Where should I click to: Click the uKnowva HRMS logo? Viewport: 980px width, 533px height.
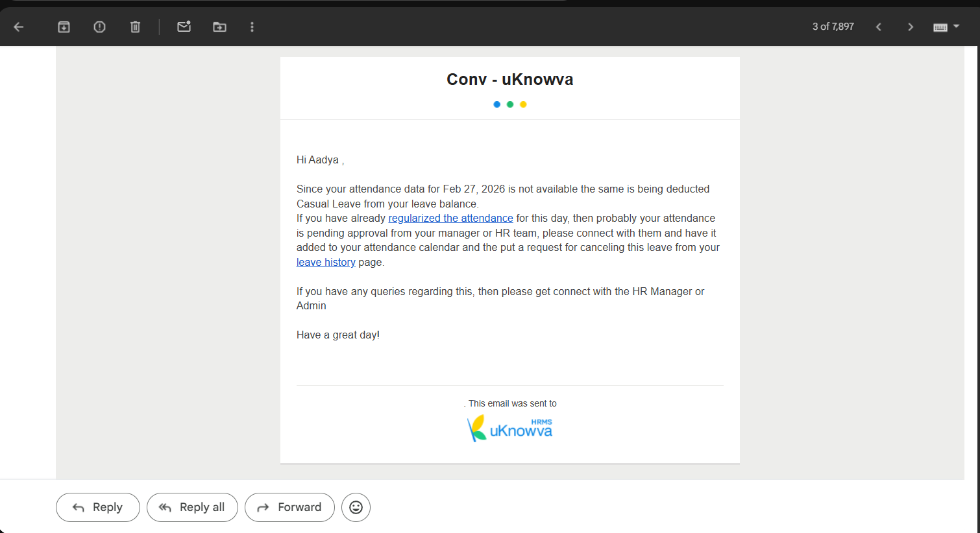(510, 429)
